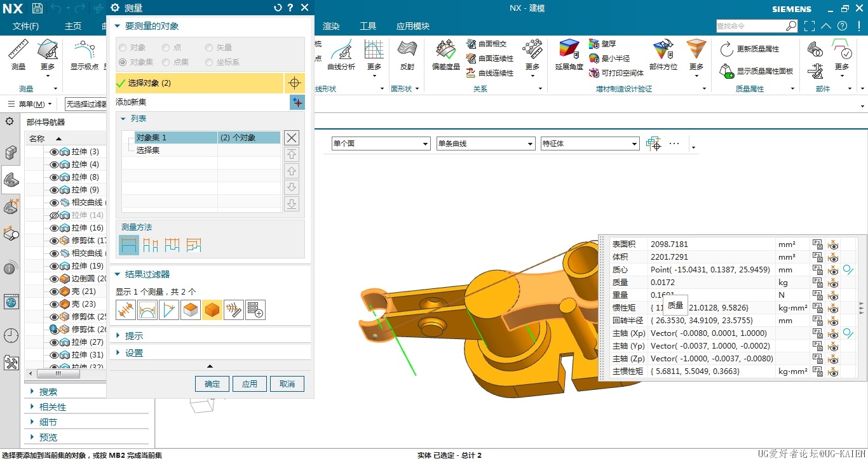
Task: Open the 延展角度 tool
Action: click(x=569, y=54)
